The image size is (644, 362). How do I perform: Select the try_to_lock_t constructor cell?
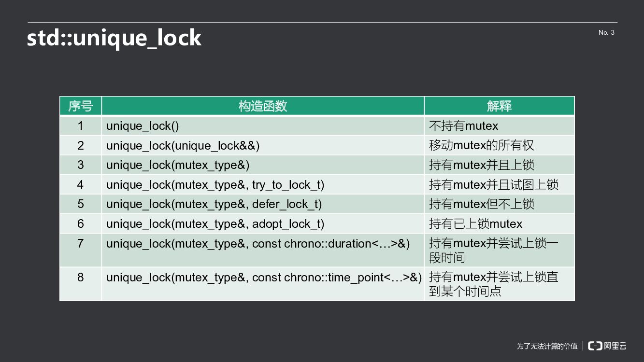click(x=215, y=185)
